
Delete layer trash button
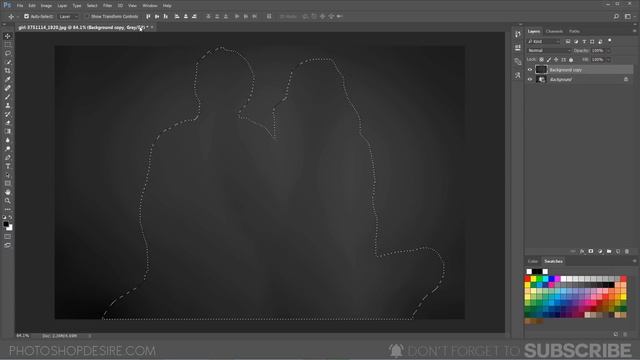[x=627, y=251]
